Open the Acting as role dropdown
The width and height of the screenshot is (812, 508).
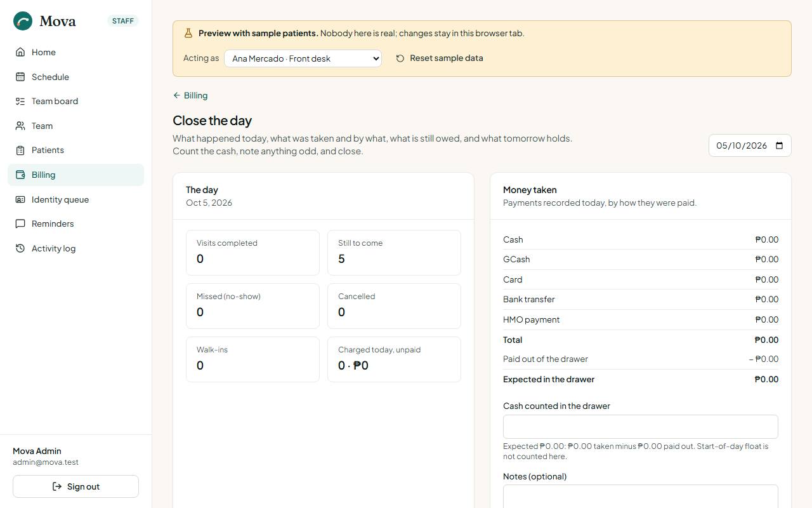click(303, 58)
